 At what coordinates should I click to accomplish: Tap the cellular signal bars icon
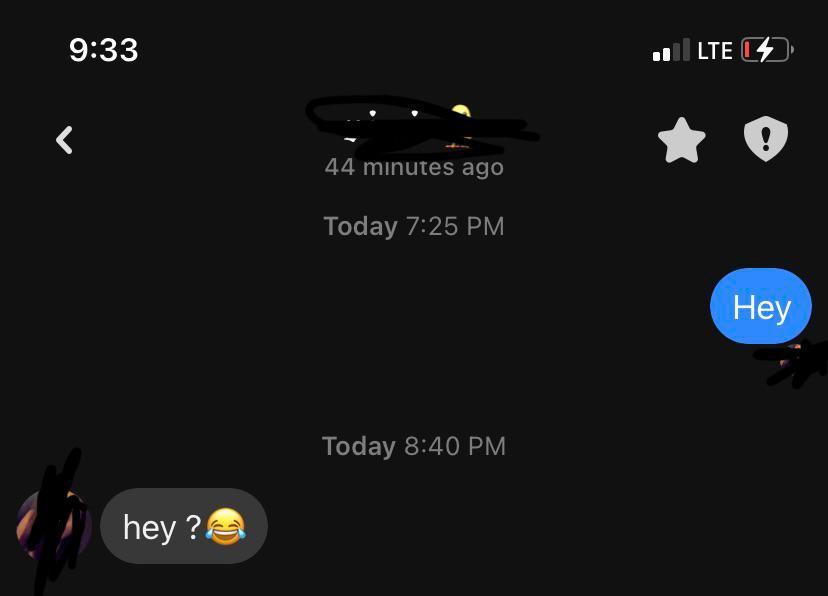[x=671, y=50]
